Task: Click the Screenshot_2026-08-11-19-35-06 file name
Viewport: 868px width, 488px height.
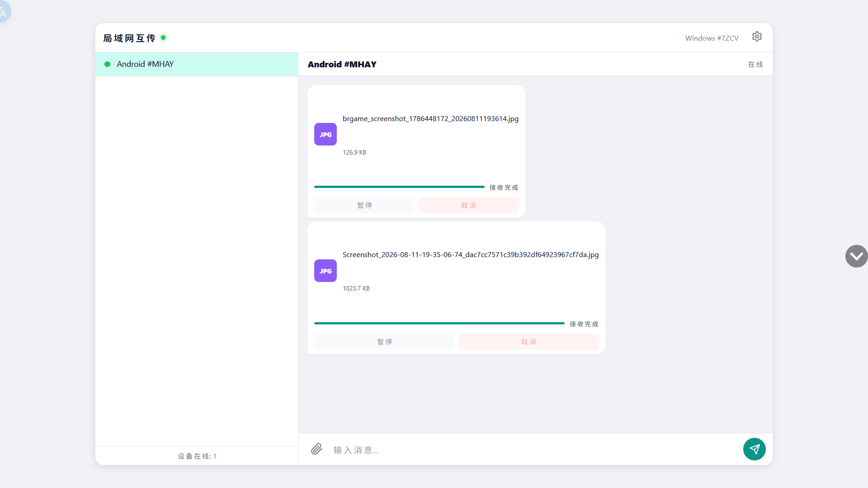Action: click(471, 254)
